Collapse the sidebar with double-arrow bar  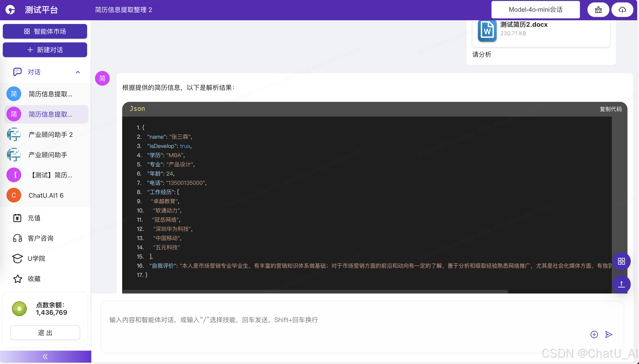pyautogui.click(x=45, y=356)
